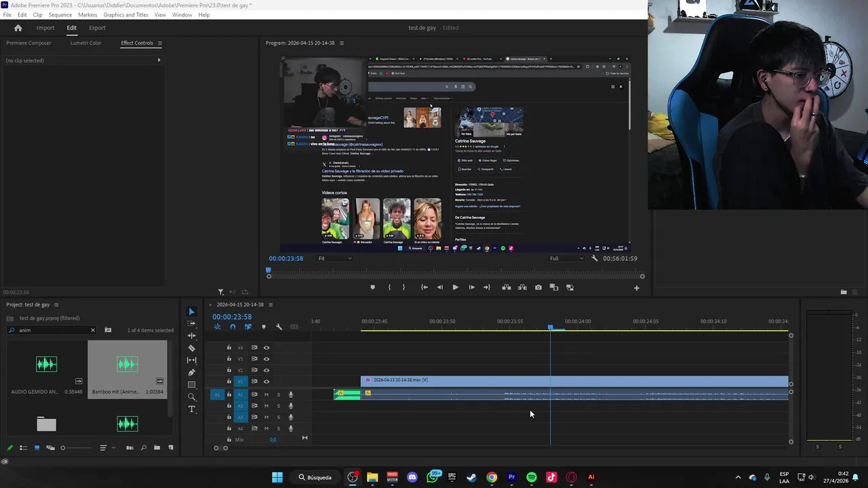Click the Extract button in Program monitor
Image resolution: width=868 pixels, height=488 pixels.
tap(522, 287)
